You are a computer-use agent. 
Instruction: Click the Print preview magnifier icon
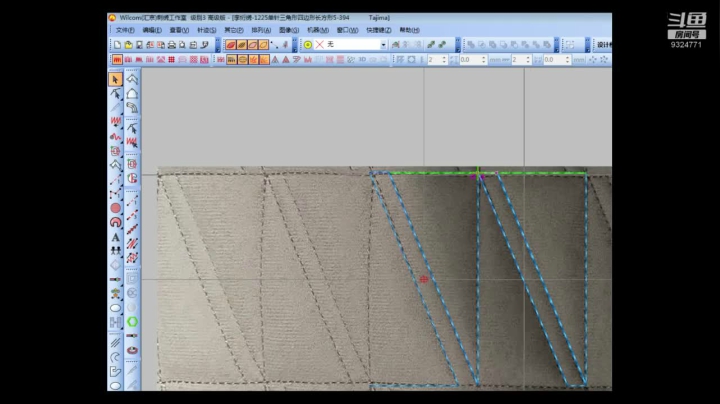(182, 45)
